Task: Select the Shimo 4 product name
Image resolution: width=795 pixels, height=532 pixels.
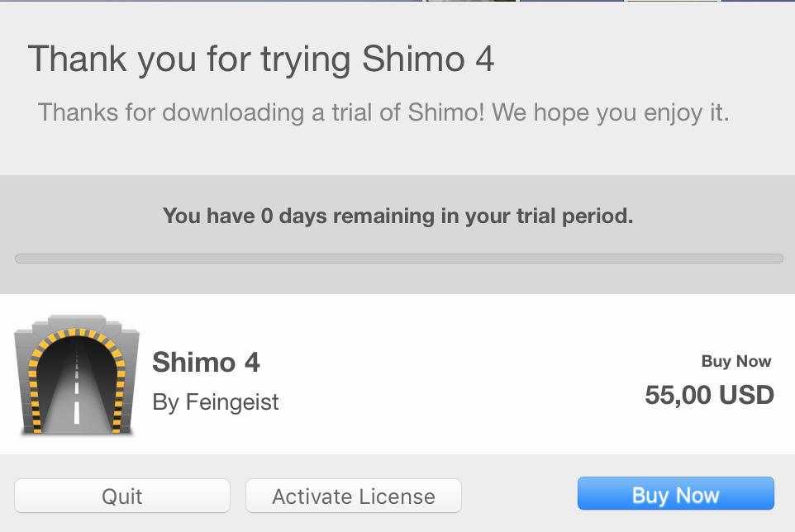Action: (206, 362)
